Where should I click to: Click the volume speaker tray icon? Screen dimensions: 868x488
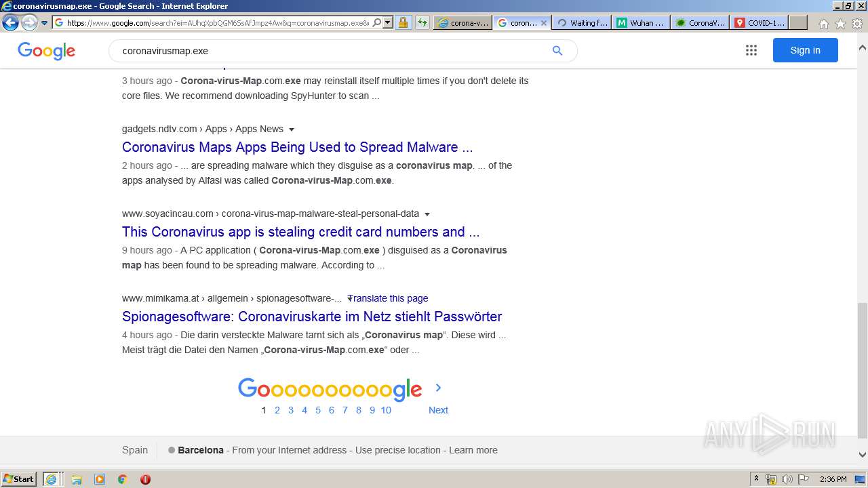coord(787,479)
